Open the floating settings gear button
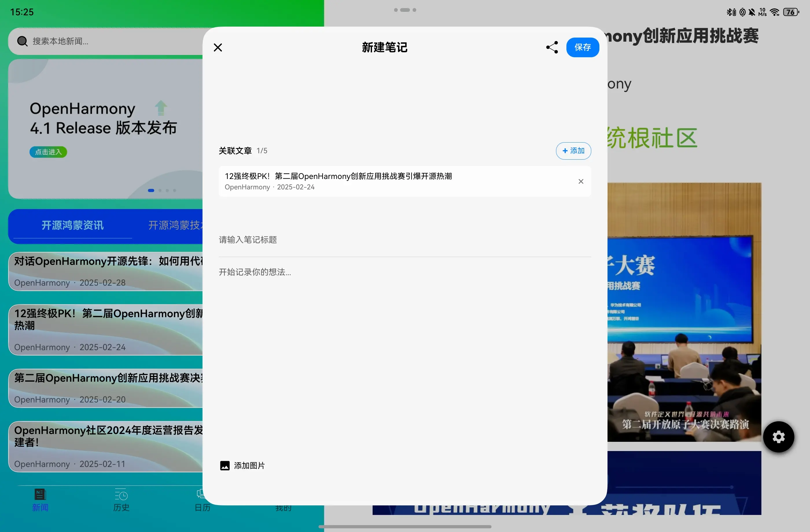Image resolution: width=810 pixels, height=532 pixels. 778,437
